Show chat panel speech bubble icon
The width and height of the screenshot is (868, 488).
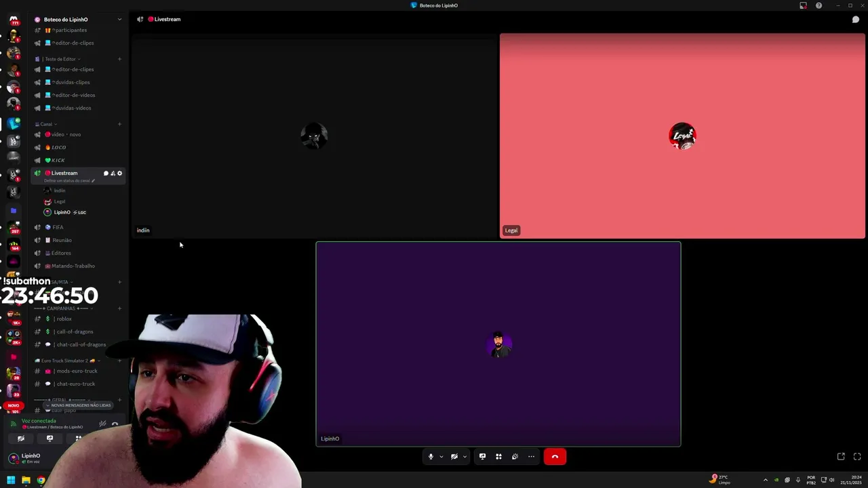point(856,19)
